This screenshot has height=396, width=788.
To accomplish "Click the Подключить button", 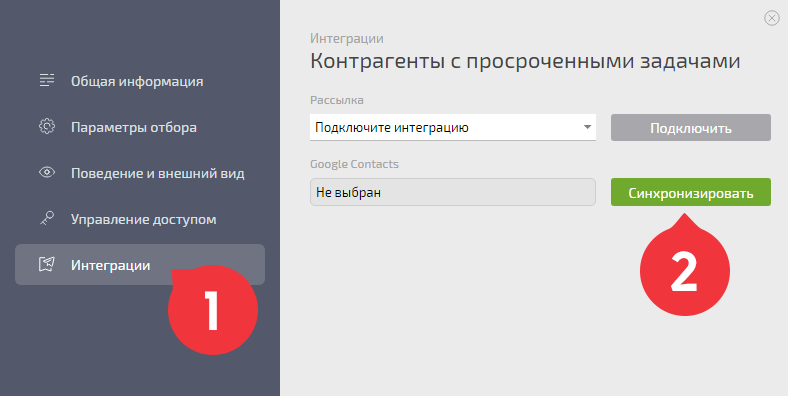I will [691, 128].
